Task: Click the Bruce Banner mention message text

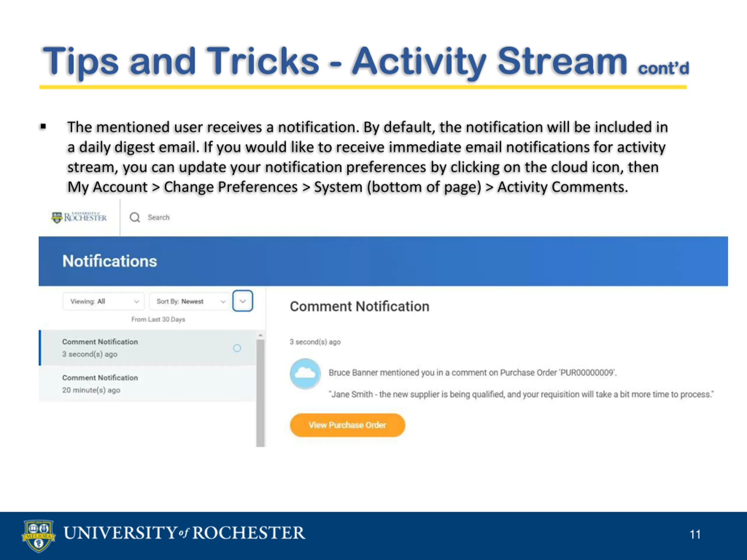Action: point(472,373)
